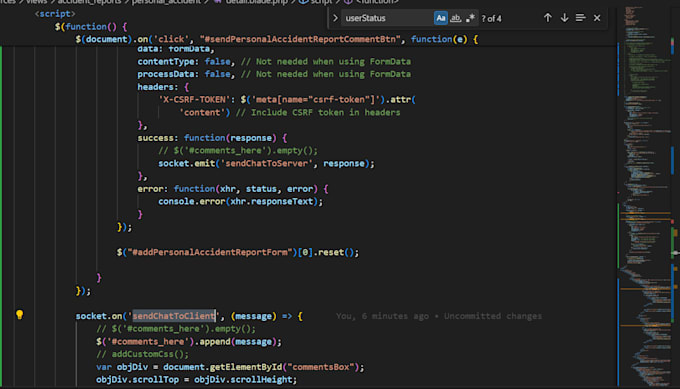Click 'error: function(xhr, status, error)' line
The image size is (680, 389).
pyautogui.click(x=233, y=189)
